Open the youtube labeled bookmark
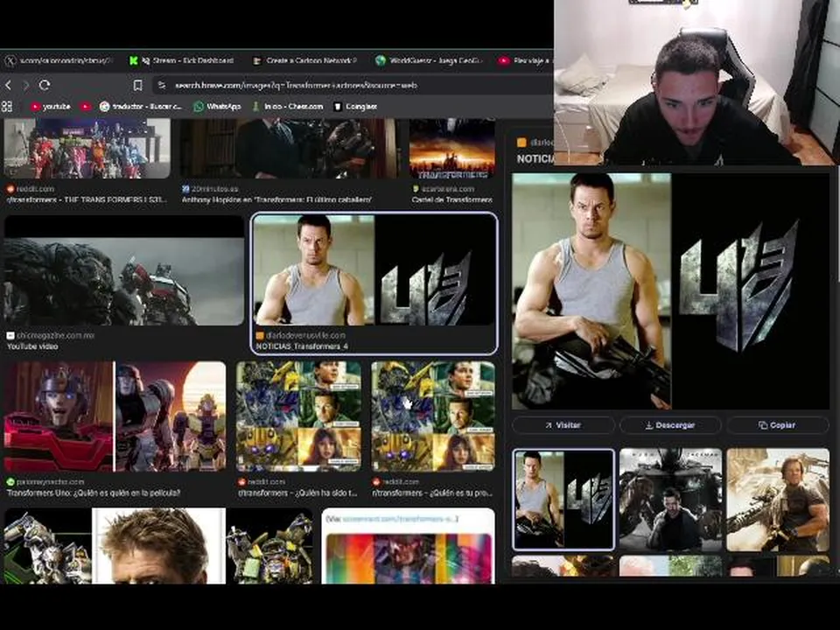 pos(51,107)
